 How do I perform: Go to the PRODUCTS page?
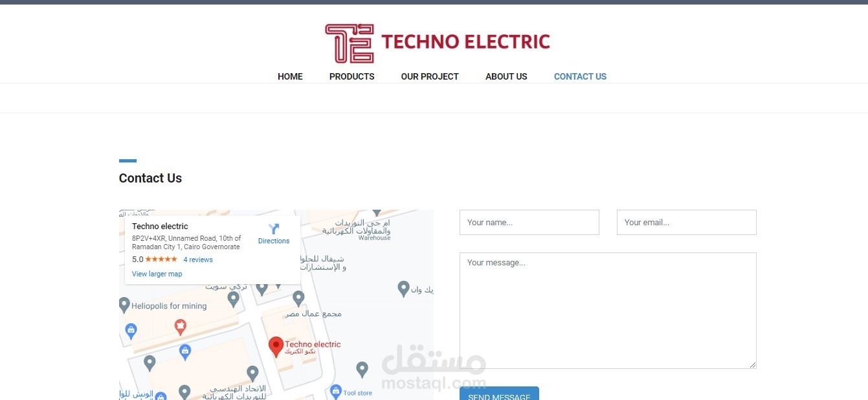pos(351,76)
